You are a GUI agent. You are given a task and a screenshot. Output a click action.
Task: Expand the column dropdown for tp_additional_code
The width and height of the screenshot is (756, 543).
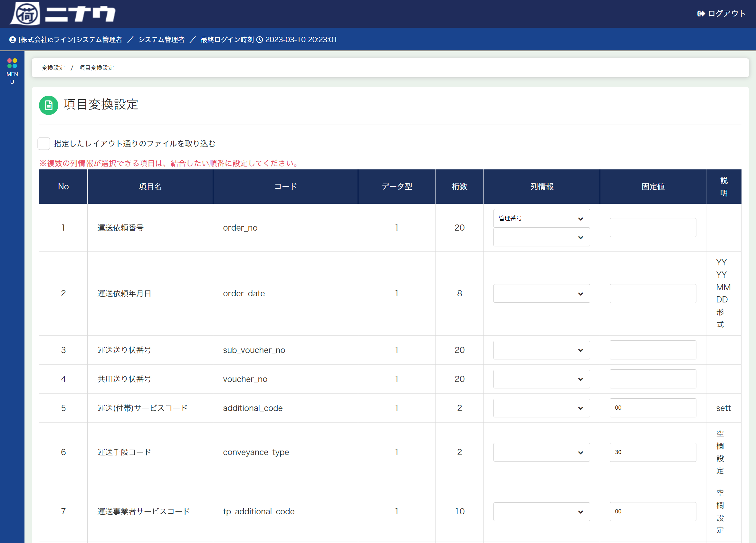(541, 512)
